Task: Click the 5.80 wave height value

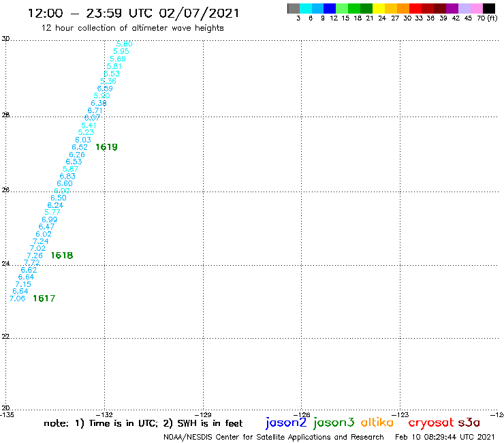Action: pyautogui.click(x=125, y=44)
